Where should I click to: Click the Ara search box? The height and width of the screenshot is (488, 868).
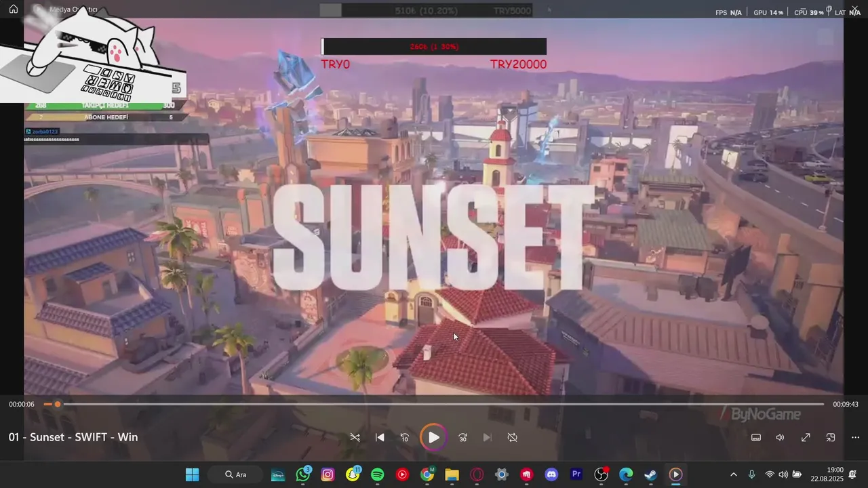click(236, 474)
